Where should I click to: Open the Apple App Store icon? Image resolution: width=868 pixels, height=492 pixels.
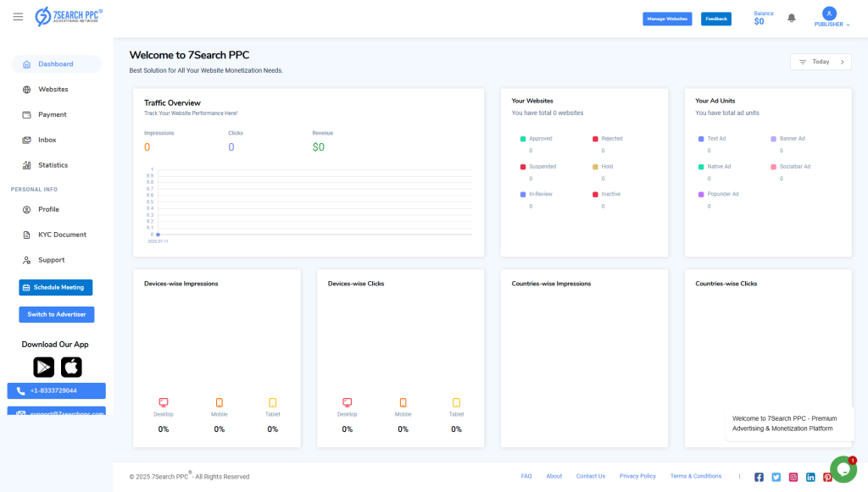(71, 367)
